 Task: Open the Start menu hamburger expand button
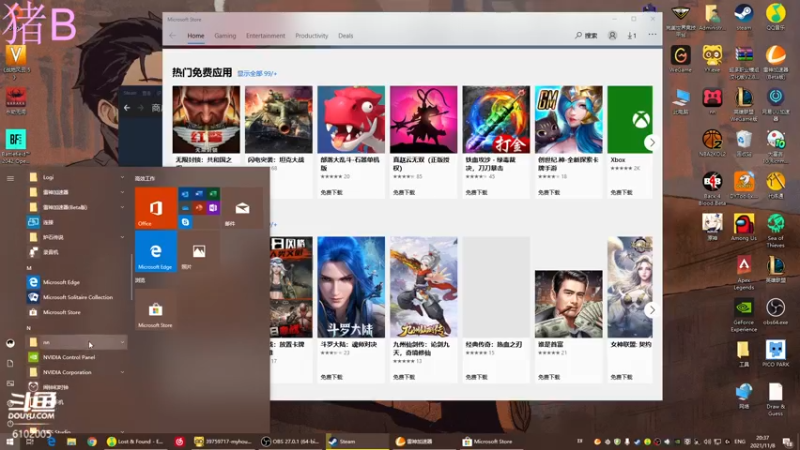tap(10, 178)
